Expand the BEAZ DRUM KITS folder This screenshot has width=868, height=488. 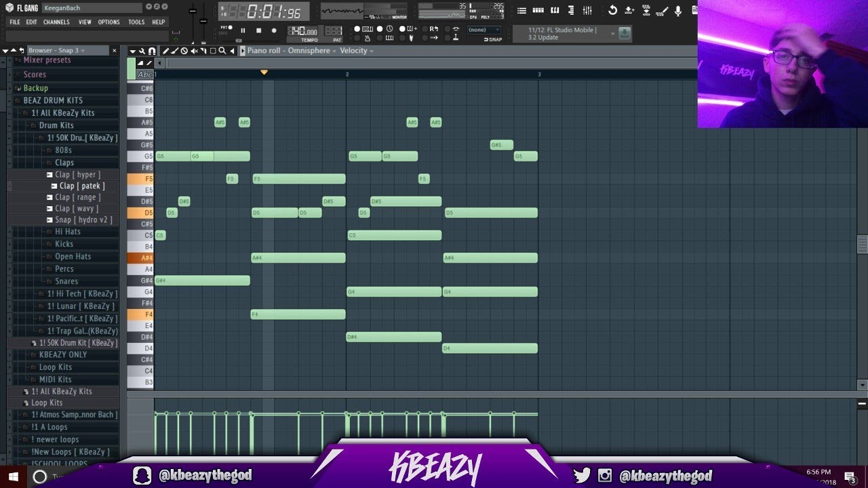[53, 100]
